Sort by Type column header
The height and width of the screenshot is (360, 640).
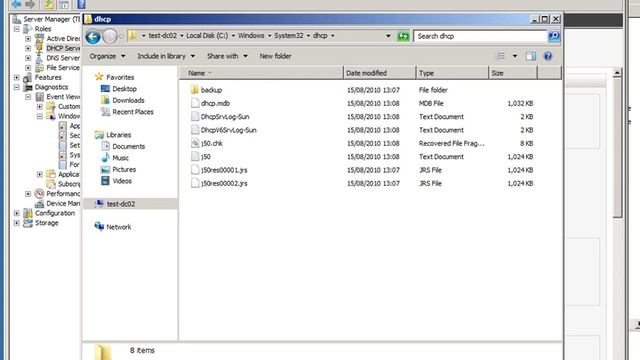tap(452, 73)
